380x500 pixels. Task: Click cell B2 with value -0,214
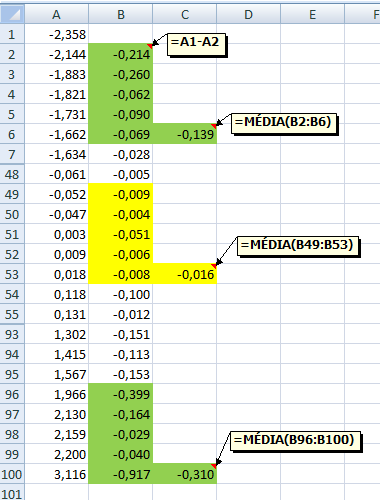pos(121,54)
